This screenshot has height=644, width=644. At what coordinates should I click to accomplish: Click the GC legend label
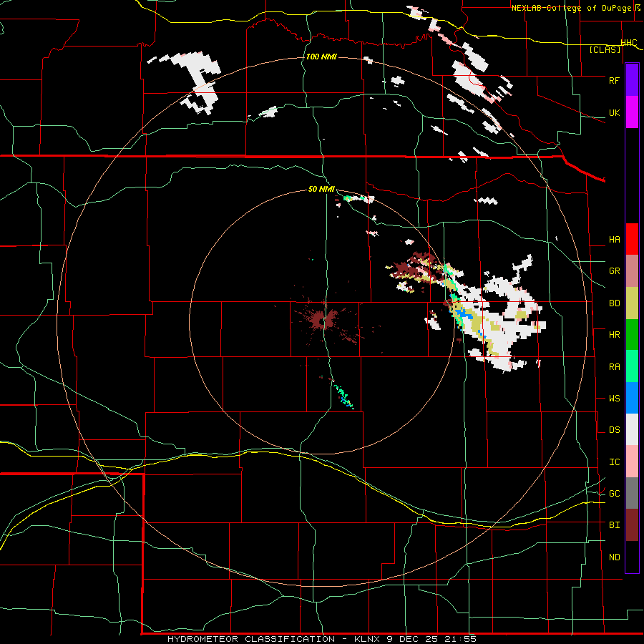[615, 493]
